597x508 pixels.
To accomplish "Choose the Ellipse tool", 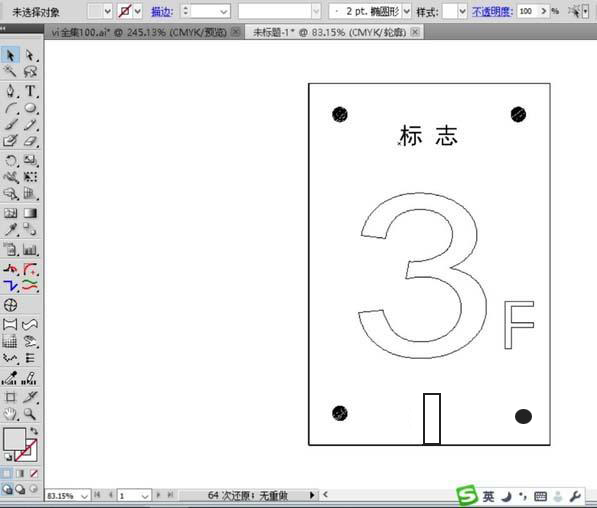I will click(x=30, y=108).
